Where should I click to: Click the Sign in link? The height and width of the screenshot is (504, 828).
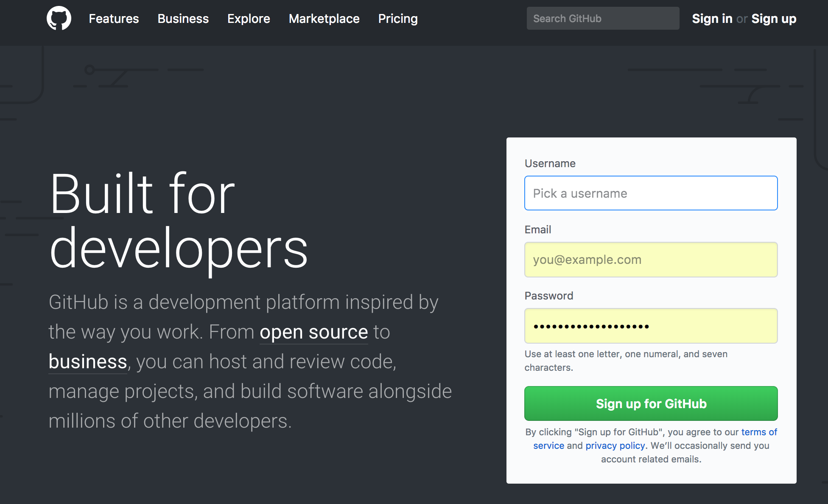click(x=712, y=19)
